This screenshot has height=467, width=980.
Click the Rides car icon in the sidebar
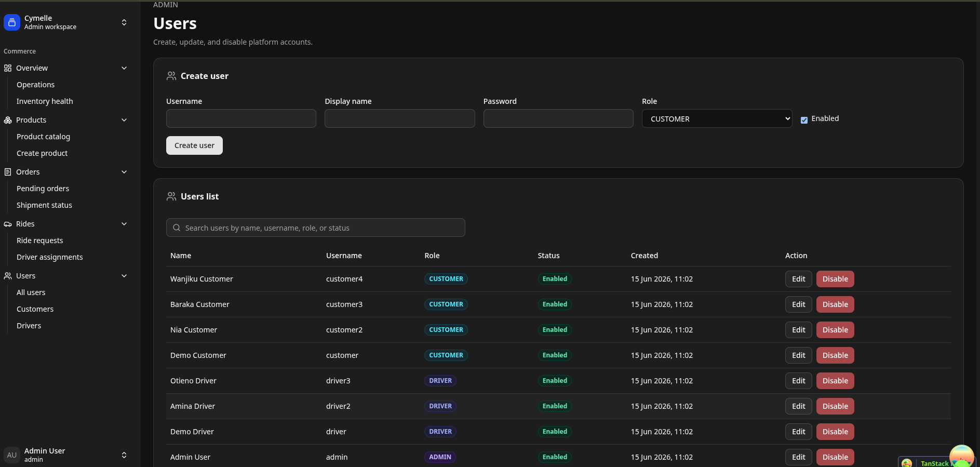tap(8, 224)
